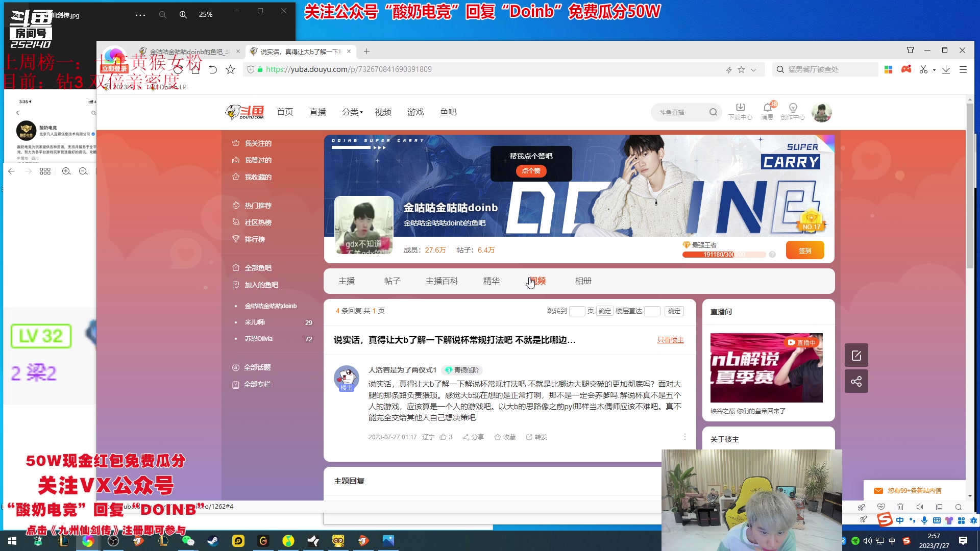The image size is (980, 551).
Task: Click the scissors screenshot tool
Action: pos(923,69)
